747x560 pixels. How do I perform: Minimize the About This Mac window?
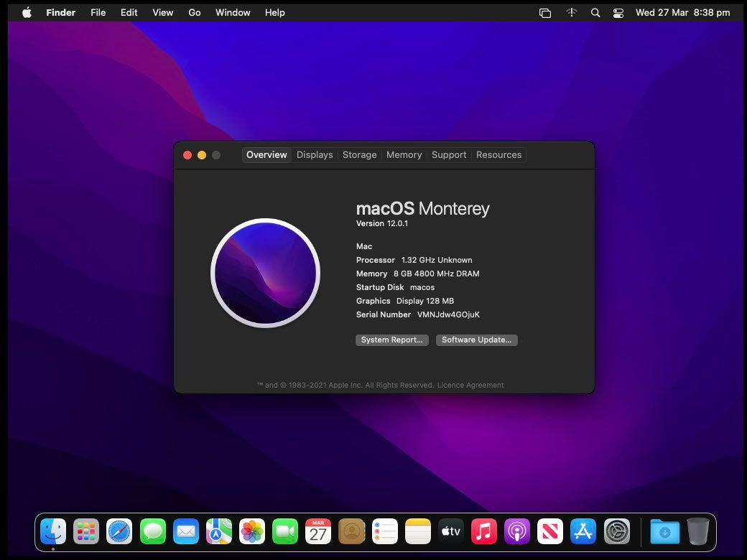point(202,155)
